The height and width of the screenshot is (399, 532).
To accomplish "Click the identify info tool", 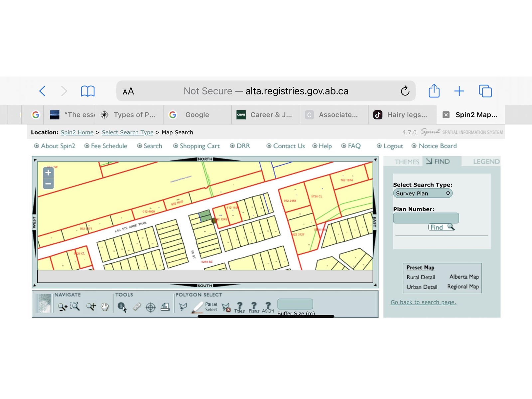I will [x=122, y=307].
